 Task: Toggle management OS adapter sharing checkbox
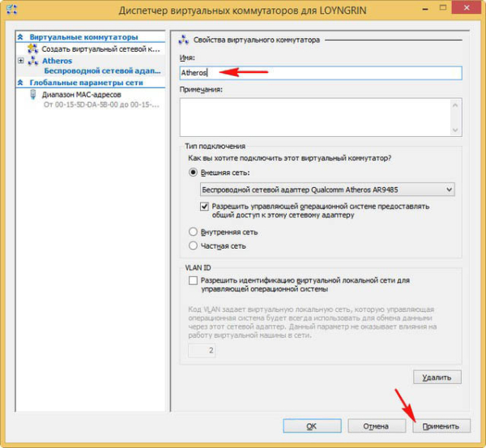[x=206, y=207]
